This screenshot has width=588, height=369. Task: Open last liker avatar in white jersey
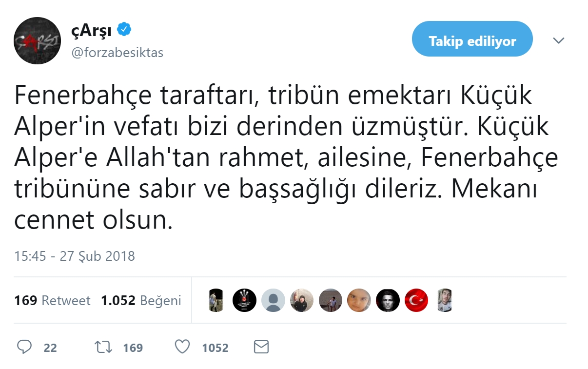[x=444, y=300]
